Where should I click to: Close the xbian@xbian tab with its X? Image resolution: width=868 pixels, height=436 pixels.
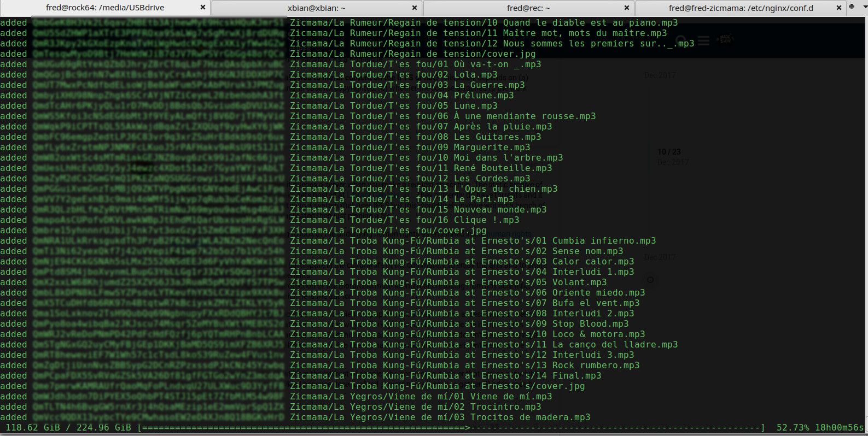(x=414, y=8)
